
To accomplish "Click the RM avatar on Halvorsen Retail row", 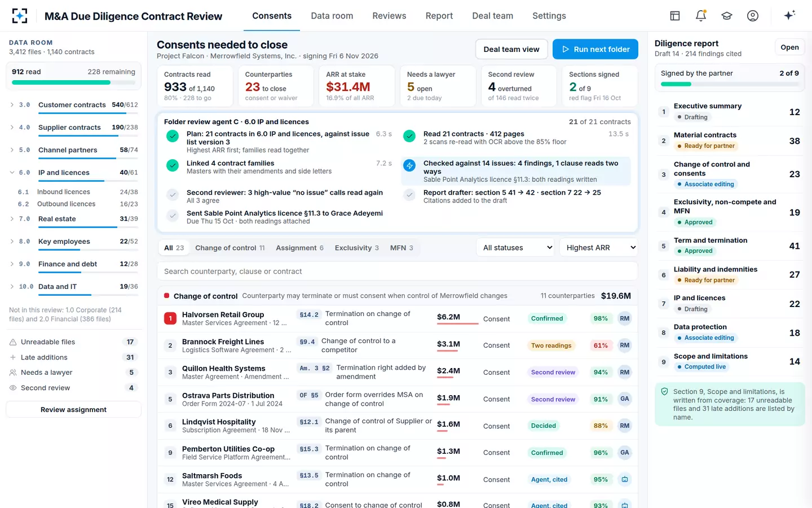I will click(x=625, y=318).
